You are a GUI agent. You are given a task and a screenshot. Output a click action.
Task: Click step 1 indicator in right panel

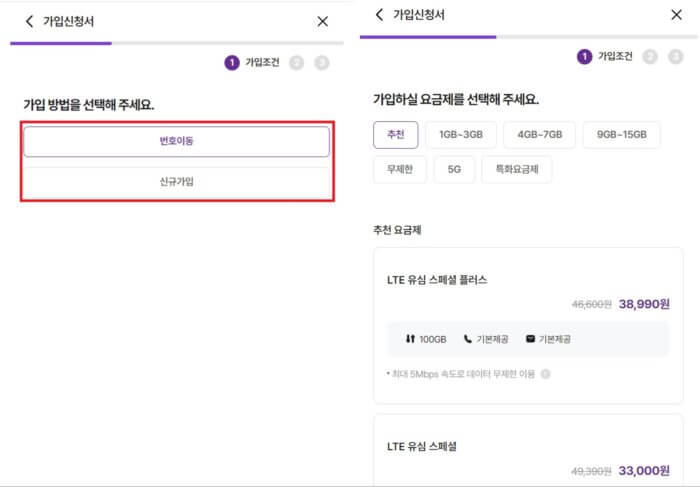point(584,56)
